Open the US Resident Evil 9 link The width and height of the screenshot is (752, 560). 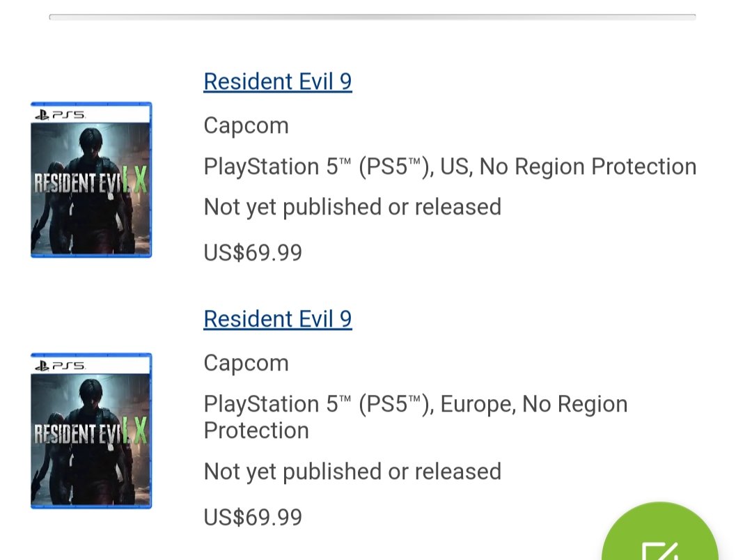[277, 81]
